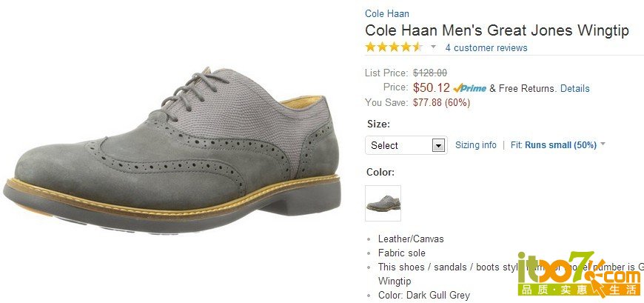Click the You Save $77.88 (60%) text
The height and width of the screenshot is (303, 644).
tap(417, 102)
